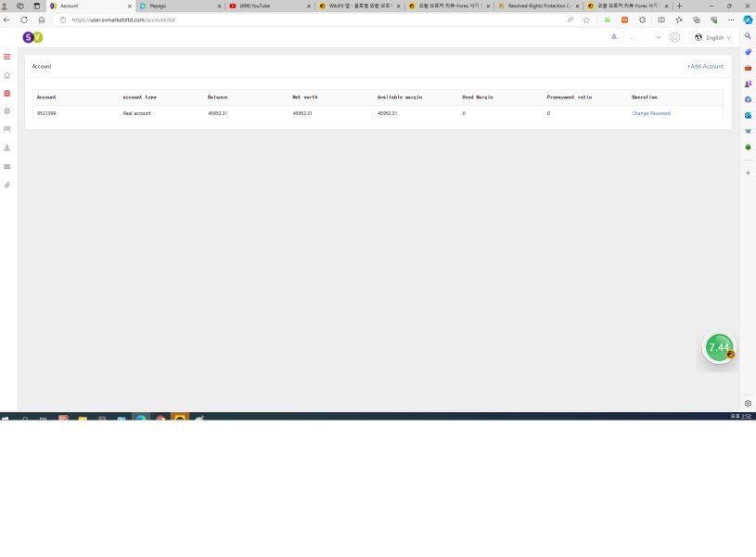Click the green extension icon in toolbar
756x557 pixels.
tap(608, 19)
